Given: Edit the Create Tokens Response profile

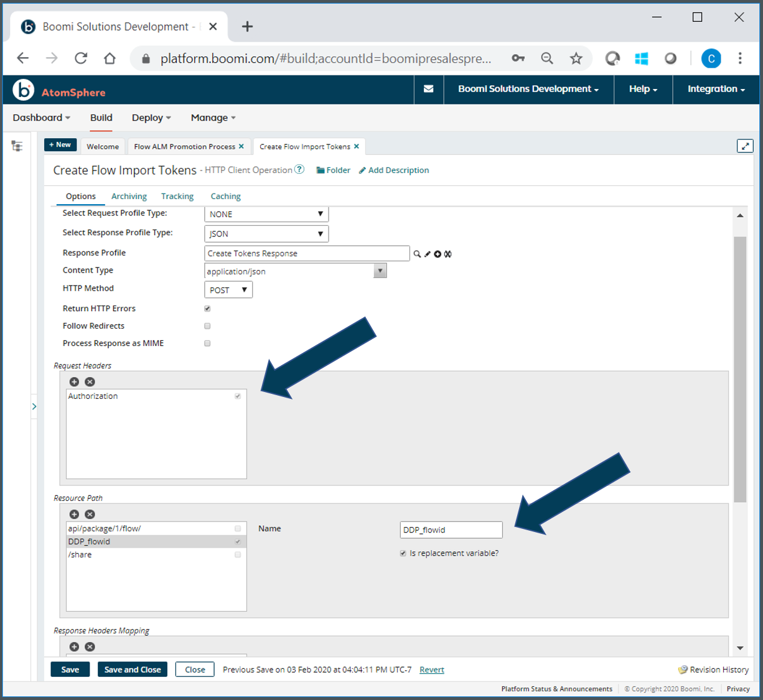Looking at the screenshot, I should (x=427, y=254).
